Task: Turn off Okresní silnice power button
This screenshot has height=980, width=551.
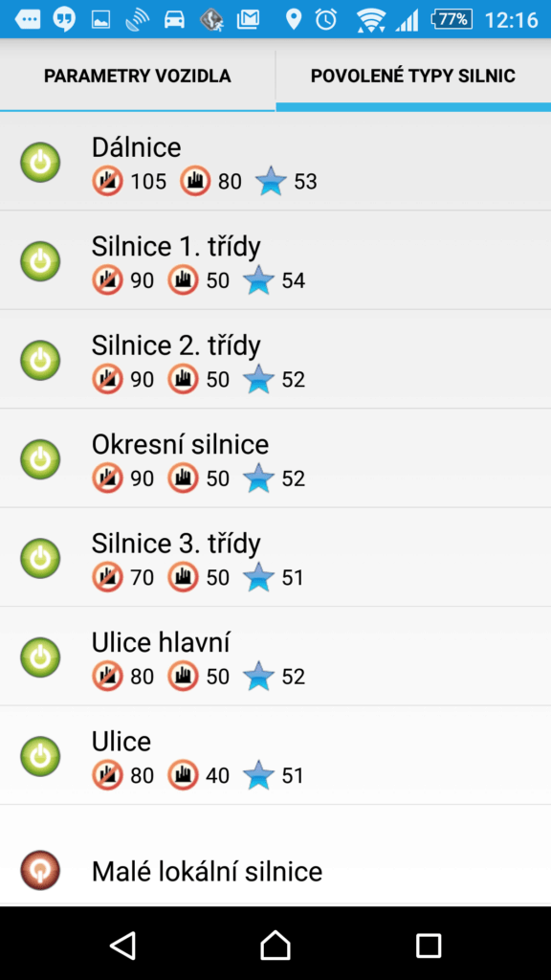Action: (x=40, y=459)
